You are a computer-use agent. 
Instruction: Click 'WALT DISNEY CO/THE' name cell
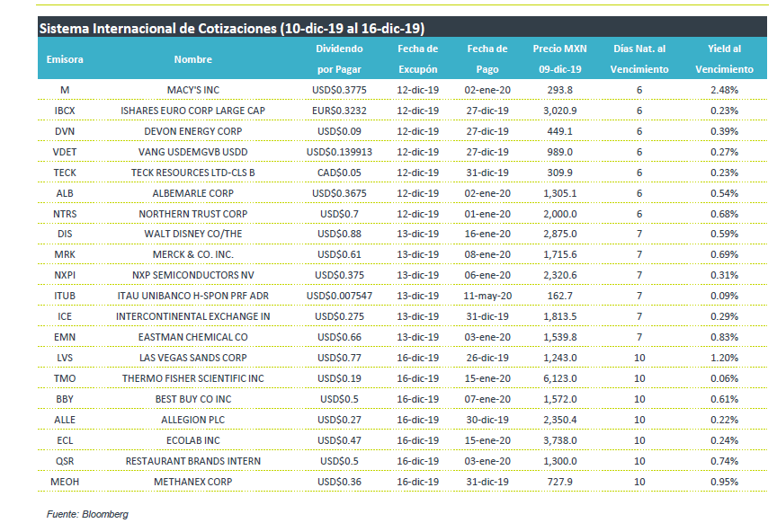click(192, 235)
